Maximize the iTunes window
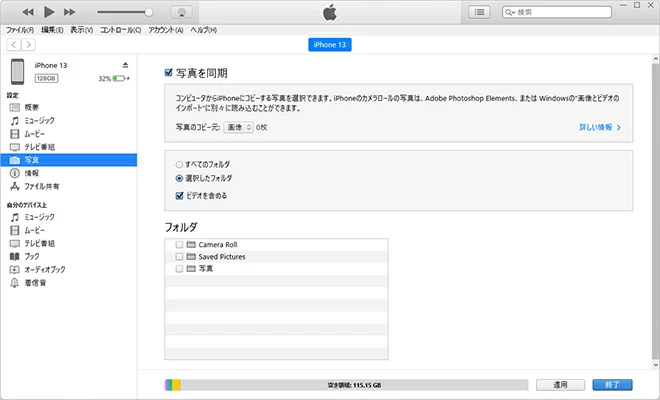The width and height of the screenshot is (660, 400). (x=637, y=5)
